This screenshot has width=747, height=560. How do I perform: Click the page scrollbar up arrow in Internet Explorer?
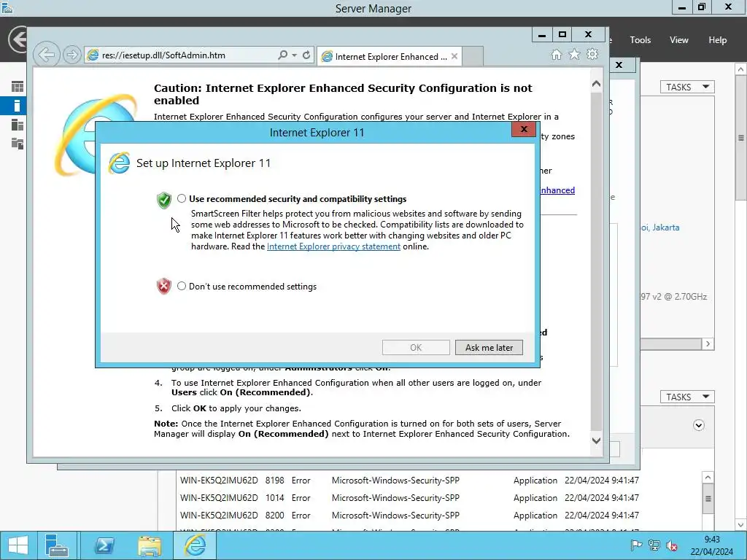pyautogui.click(x=597, y=84)
